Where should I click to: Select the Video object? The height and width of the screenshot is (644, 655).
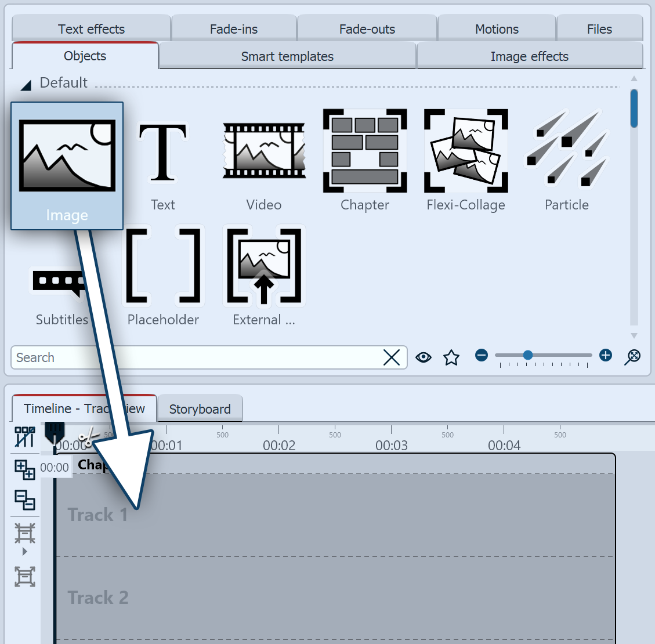(x=264, y=162)
